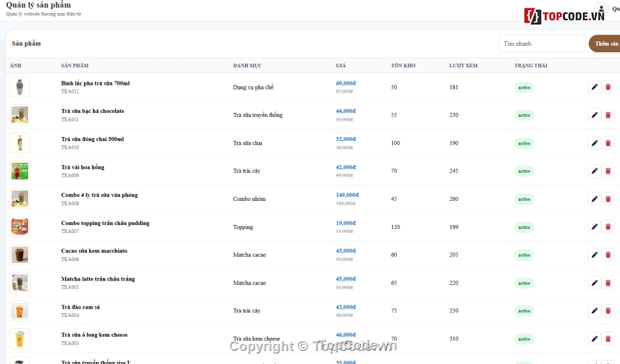Edit Trà sữa ô long kem cheese
Image resolution: width=620 pixels, height=364 pixels.
tap(595, 339)
